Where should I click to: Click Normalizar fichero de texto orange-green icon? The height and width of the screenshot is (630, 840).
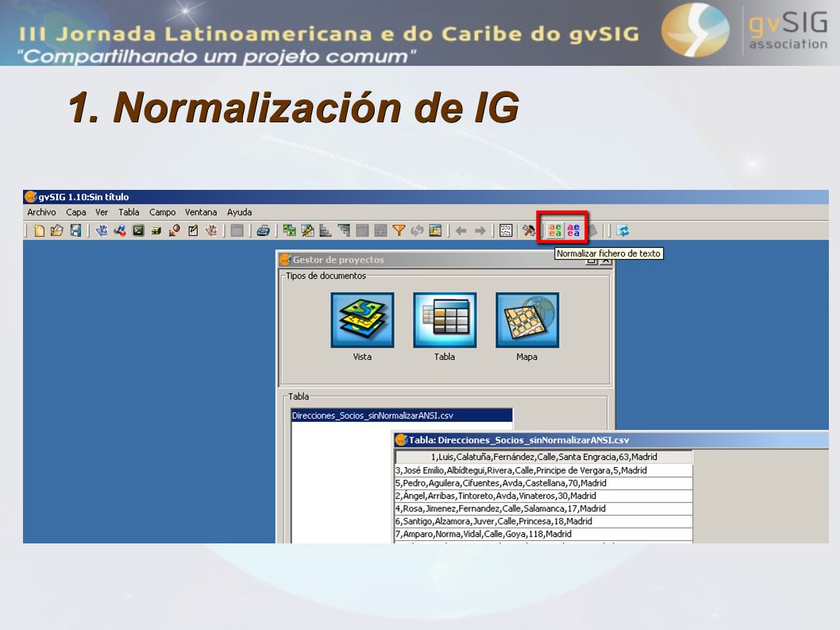point(556,230)
